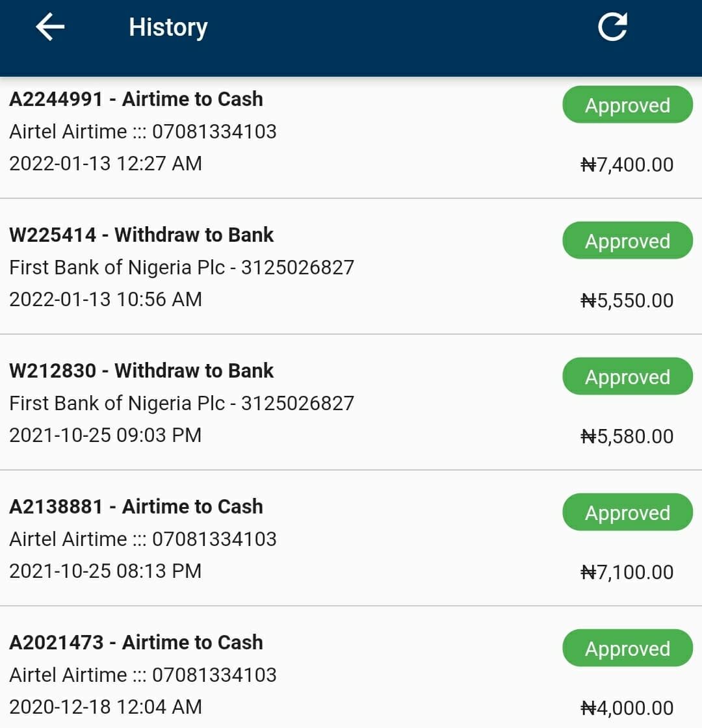Tap the ₦7,100.00 amount
The width and height of the screenshot is (702, 728).
627,573
